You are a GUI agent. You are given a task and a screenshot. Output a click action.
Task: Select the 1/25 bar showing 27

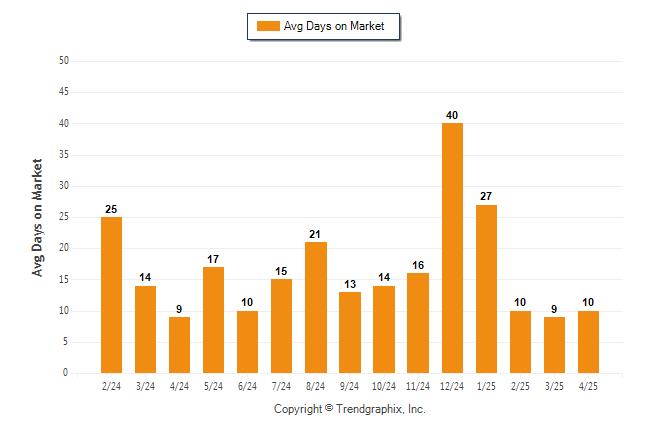coord(487,289)
